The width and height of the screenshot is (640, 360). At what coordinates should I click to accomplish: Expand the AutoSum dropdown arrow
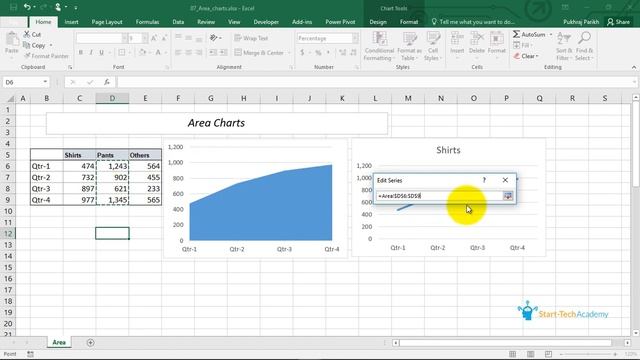551,35
